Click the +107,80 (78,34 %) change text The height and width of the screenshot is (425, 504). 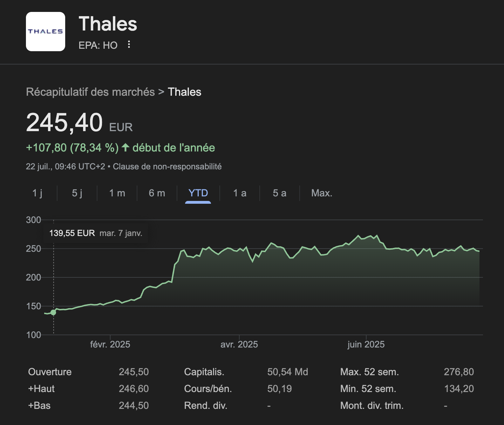[x=72, y=148]
